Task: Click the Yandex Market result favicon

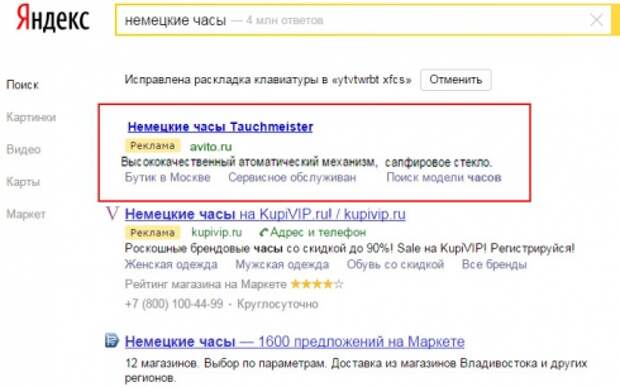Action: point(112,340)
